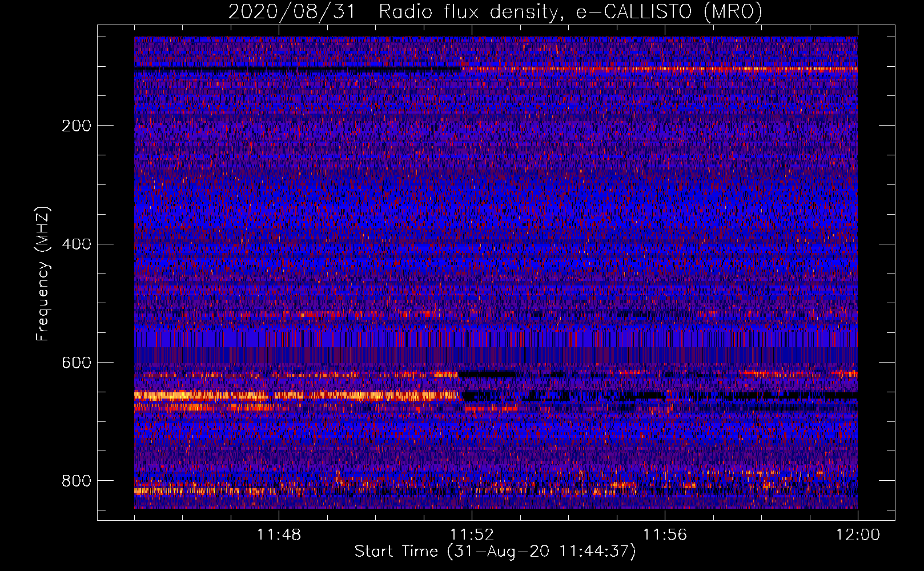The image size is (924, 571).
Task: Click the 'Frequency (MHZ)' y-axis label
Action: coord(43,274)
